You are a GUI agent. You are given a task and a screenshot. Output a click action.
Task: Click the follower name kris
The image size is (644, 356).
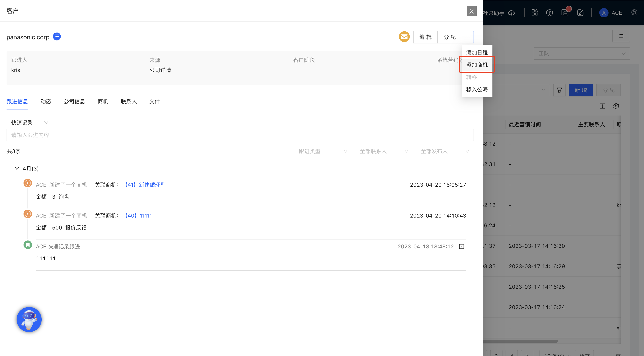(15, 70)
